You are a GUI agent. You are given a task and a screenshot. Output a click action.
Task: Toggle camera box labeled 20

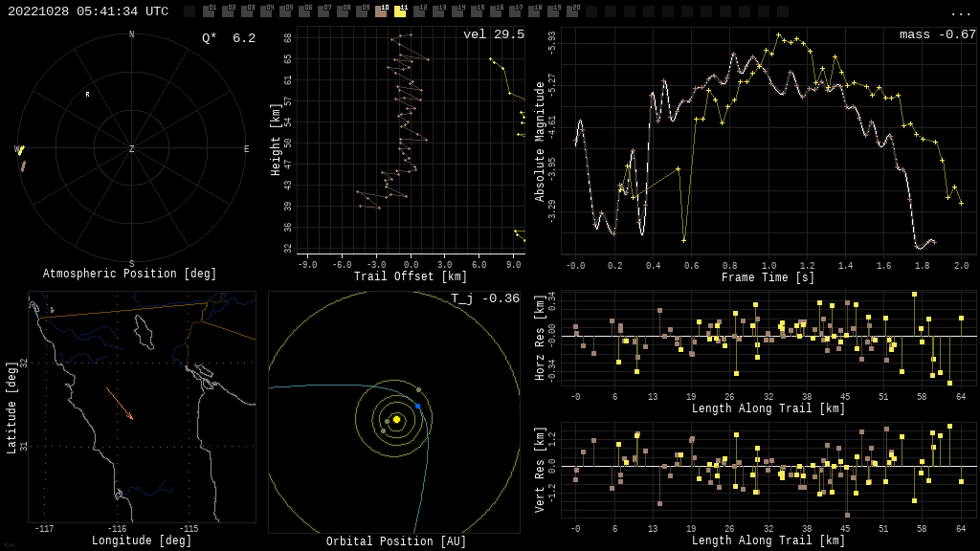(x=572, y=11)
